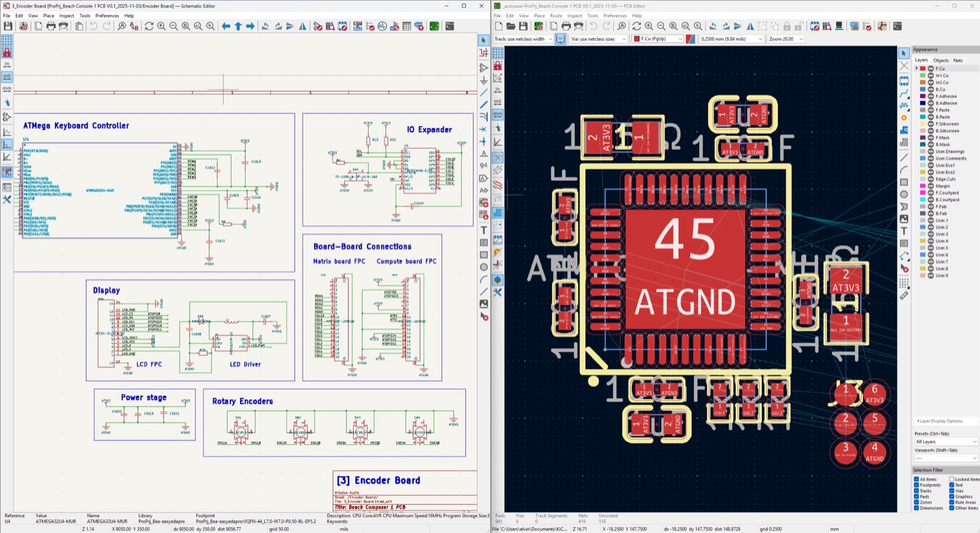Select Tune Length tool in PCB Editor
Image resolution: width=980 pixels, height=533 pixels.
coord(904,105)
